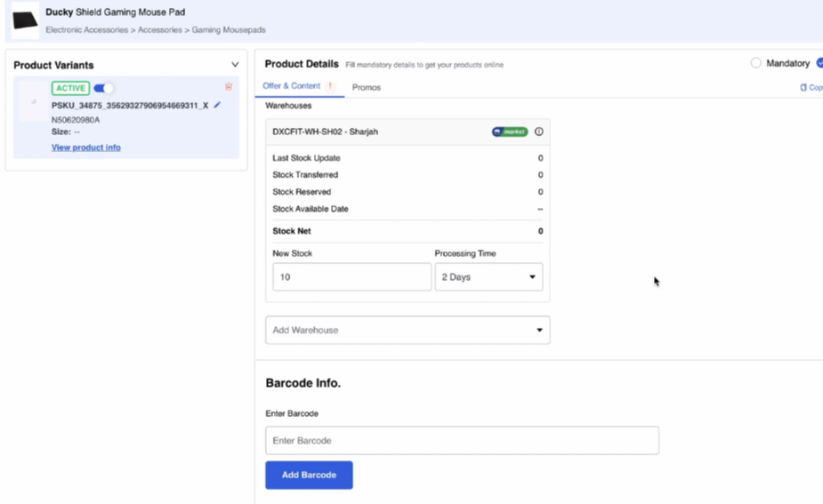Delete the variant with the trash icon

point(229,86)
